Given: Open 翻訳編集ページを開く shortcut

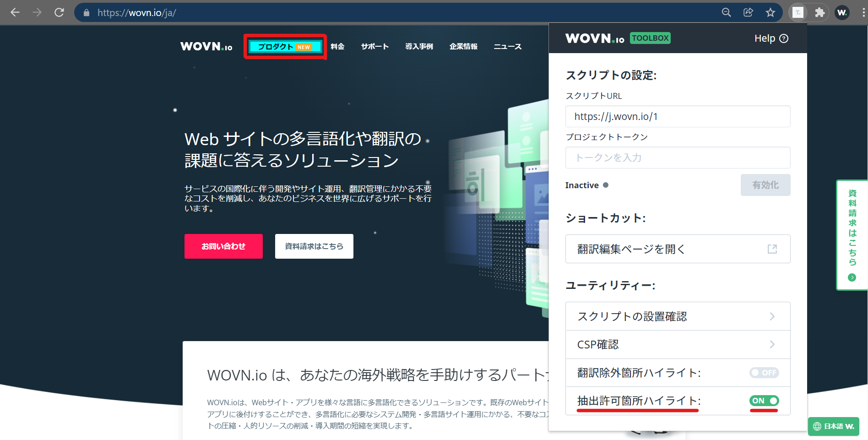Looking at the screenshot, I should [678, 249].
